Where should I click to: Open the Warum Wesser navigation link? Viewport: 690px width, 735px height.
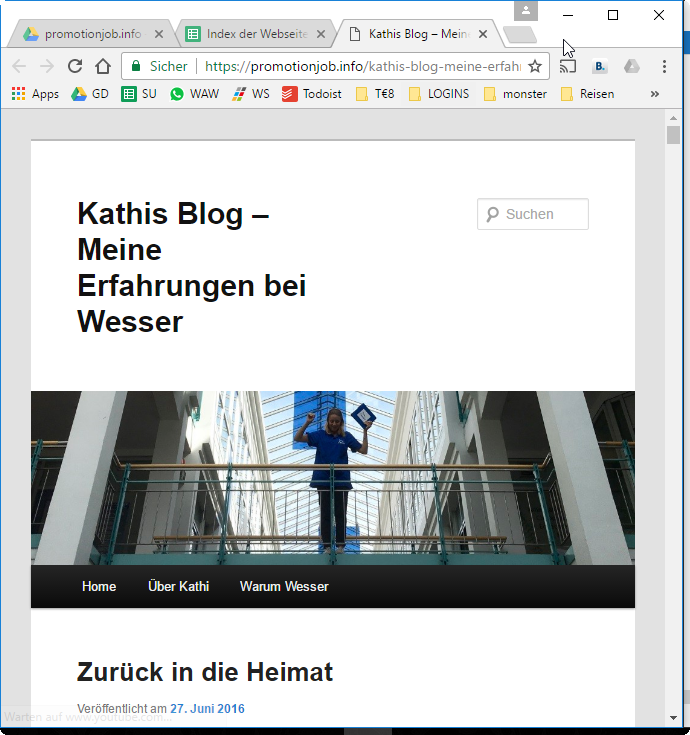pyautogui.click(x=284, y=587)
